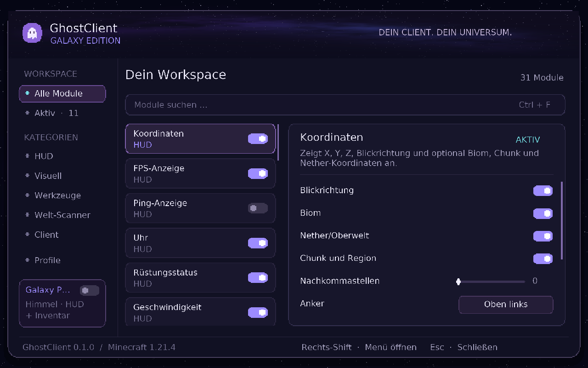Toggle the Koordinaten module switch
The image size is (588, 368).
pyautogui.click(x=258, y=138)
